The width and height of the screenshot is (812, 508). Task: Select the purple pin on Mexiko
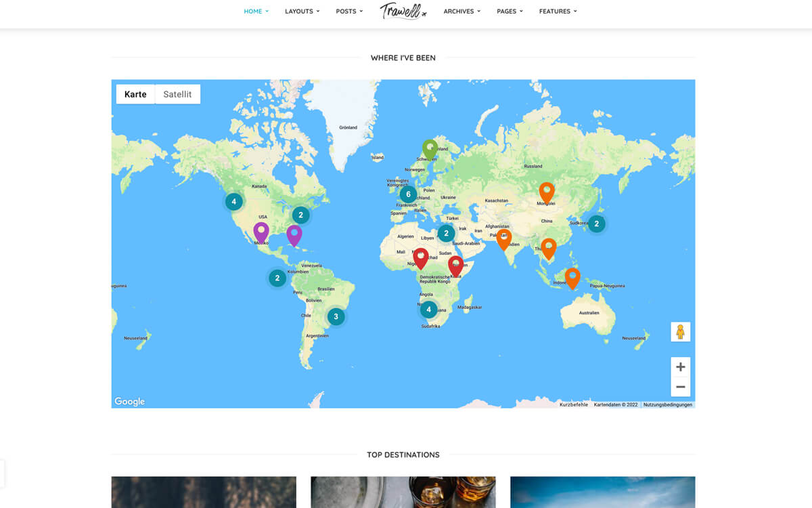click(x=261, y=234)
